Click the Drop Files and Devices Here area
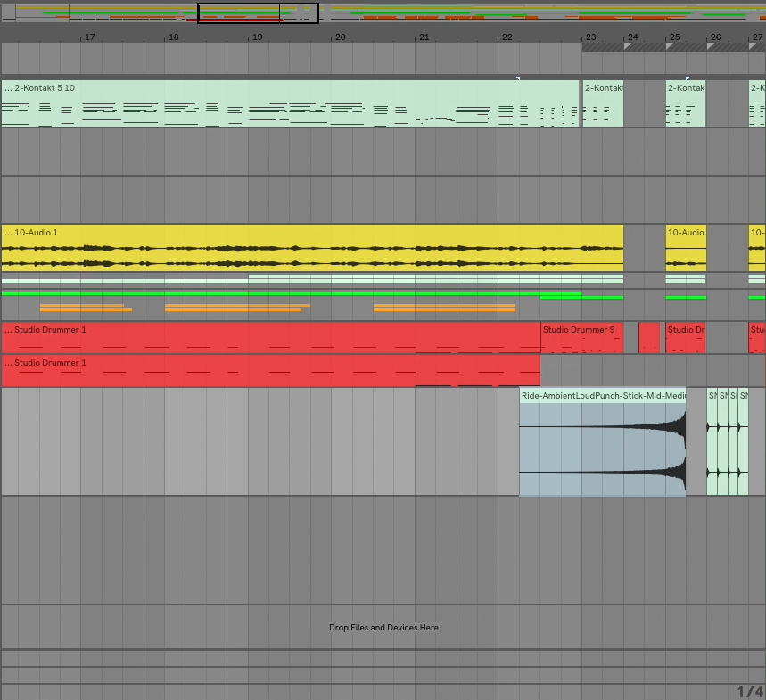Screen dimensions: 766x700 (383, 627)
